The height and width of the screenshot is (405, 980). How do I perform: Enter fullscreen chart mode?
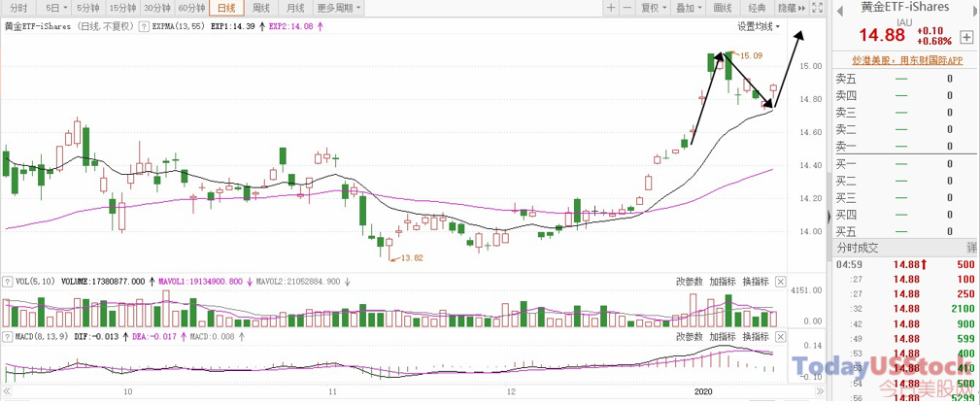[x=816, y=8]
